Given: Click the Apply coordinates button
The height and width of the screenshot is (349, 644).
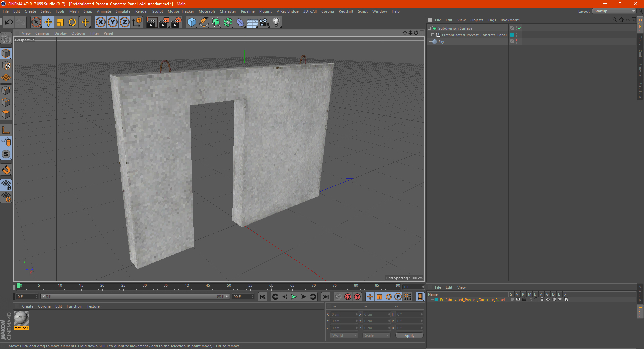Looking at the screenshot, I should click(409, 335).
